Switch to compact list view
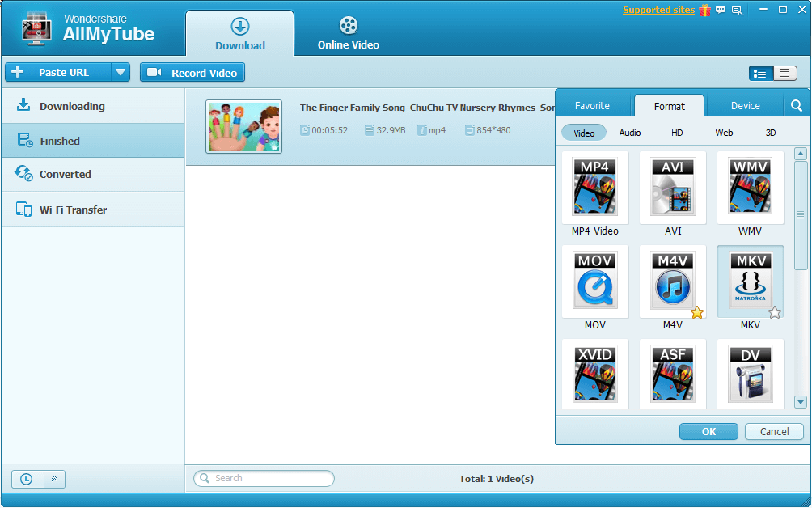This screenshot has width=812, height=508. tap(785, 73)
